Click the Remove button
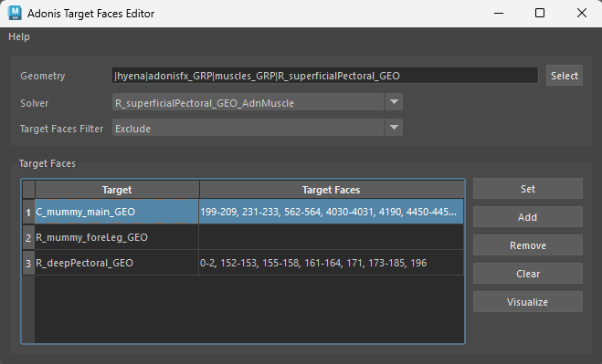The image size is (602, 364). [527, 245]
